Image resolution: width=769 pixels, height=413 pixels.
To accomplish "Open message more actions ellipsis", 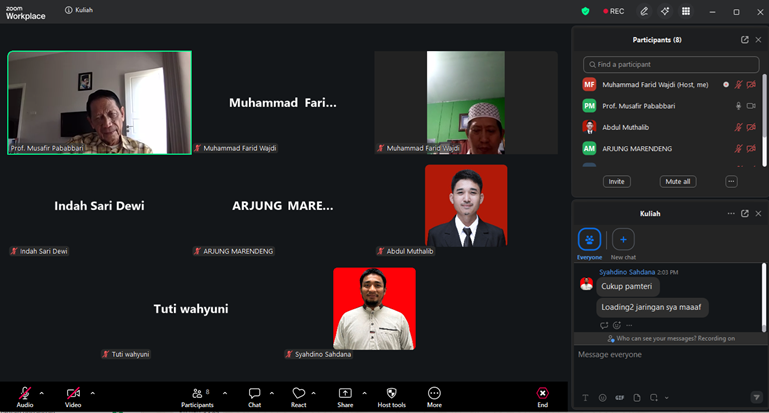I will [x=629, y=325].
